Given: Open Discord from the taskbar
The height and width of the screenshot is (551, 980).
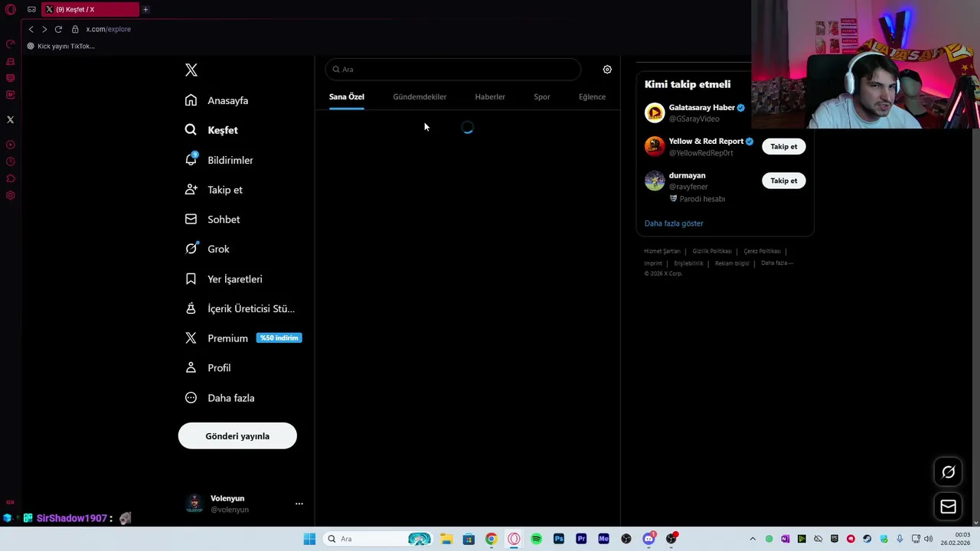Looking at the screenshot, I should click(x=648, y=539).
